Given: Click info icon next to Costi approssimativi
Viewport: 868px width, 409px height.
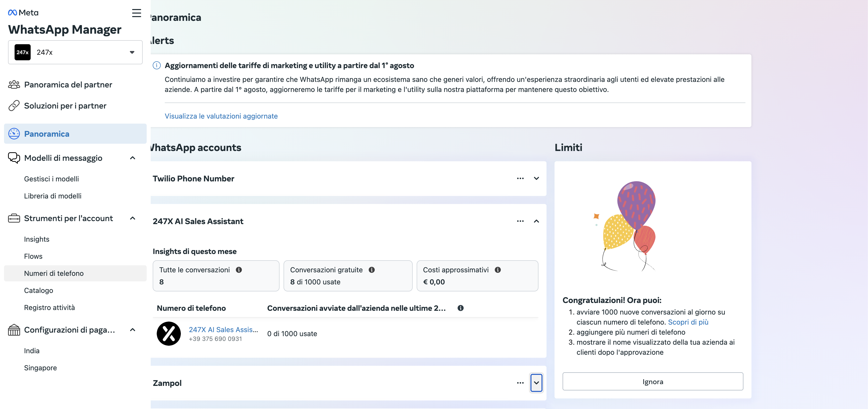Looking at the screenshot, I should (x=498, y=270).
